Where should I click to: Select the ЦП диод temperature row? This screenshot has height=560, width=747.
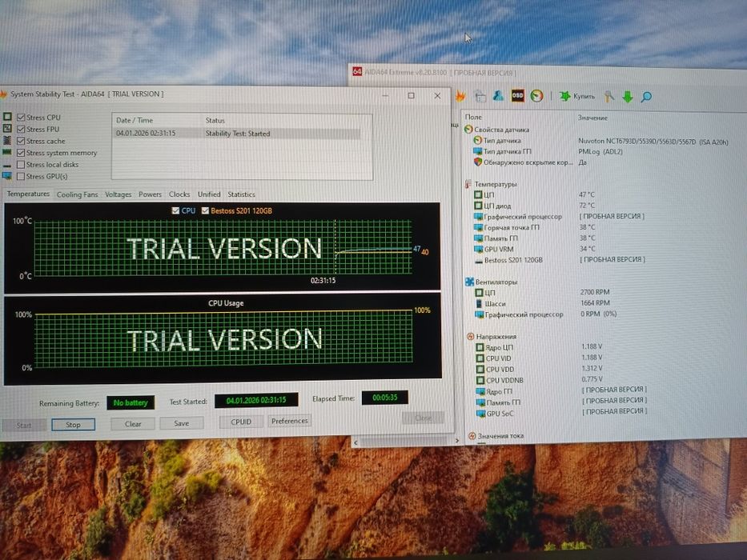[x=535, y=206]
